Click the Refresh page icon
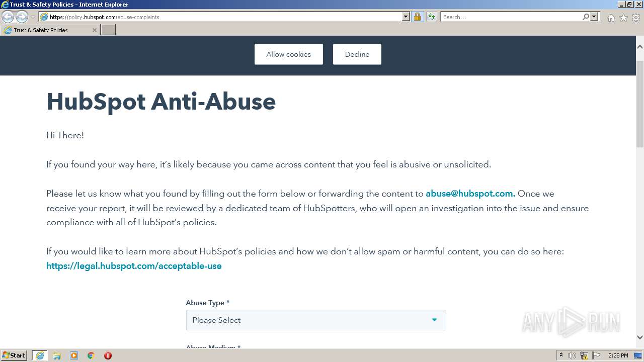This screenshot has height=362, width=644. point(432,17)
